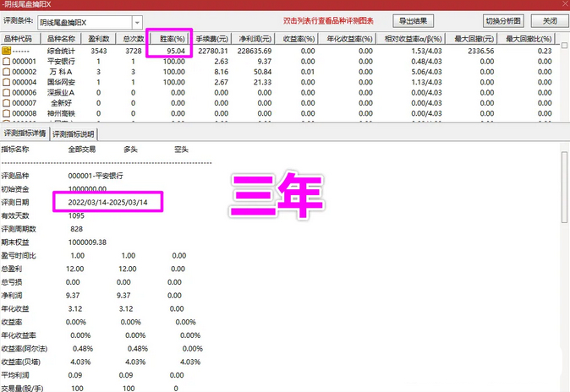Screen dimensions: 570x392
Task: Click the 评测周期数 value 828
Action: [x=77, y=229]
